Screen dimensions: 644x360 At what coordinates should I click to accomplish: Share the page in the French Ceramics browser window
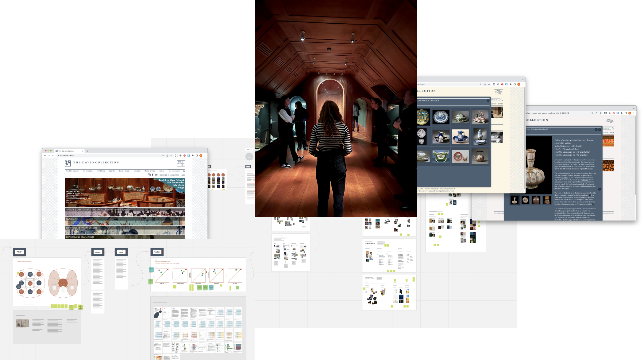[x=485, y=84]
